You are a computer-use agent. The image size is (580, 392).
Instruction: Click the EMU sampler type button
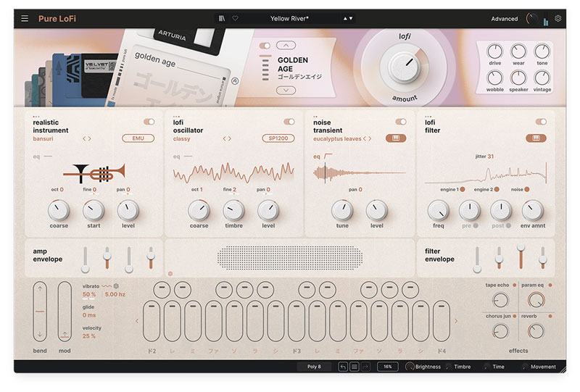coord(138,138)
